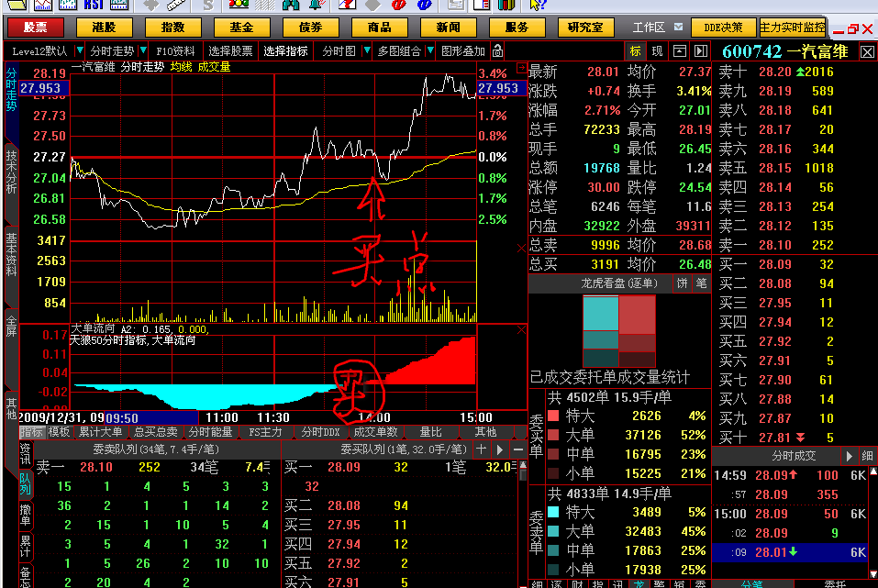Click the alarm bell alert icon

click(x=317, y=5)
